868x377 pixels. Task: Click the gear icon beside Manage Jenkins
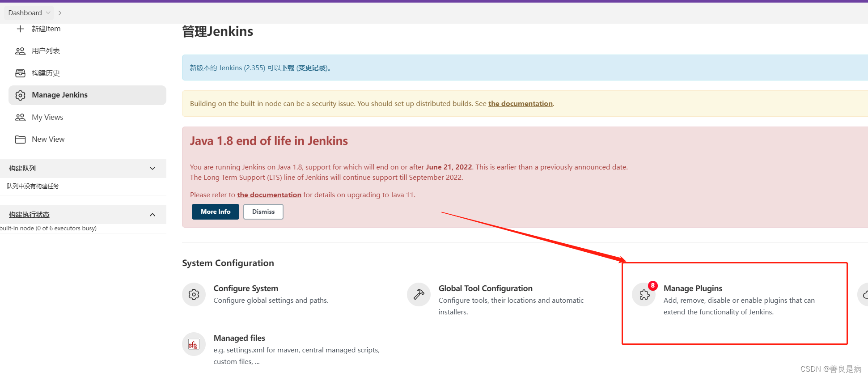click(x=20, y=95)
